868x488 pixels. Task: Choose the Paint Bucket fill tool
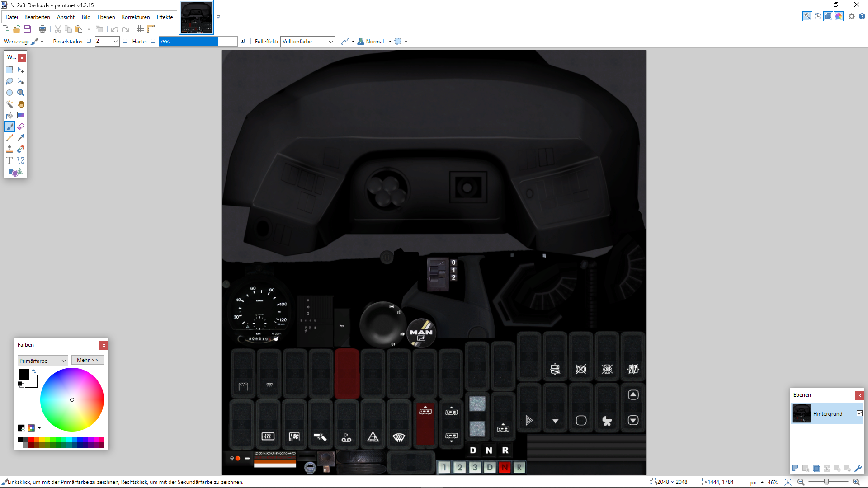[9, 115]
